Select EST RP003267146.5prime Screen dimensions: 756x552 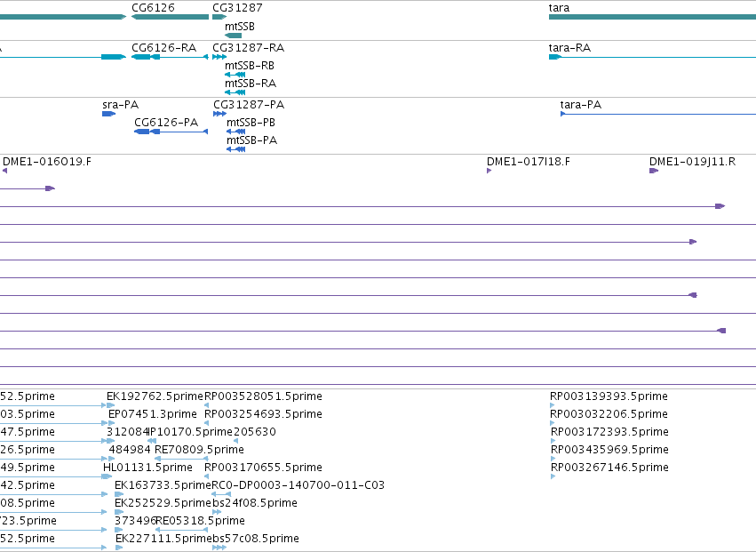(x=609, y=468)
